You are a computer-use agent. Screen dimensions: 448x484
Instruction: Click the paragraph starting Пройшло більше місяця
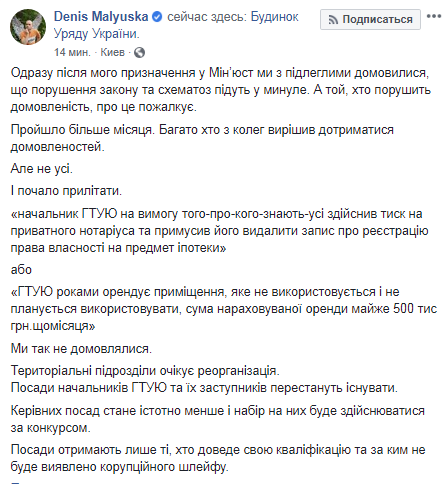click(202, 138)
